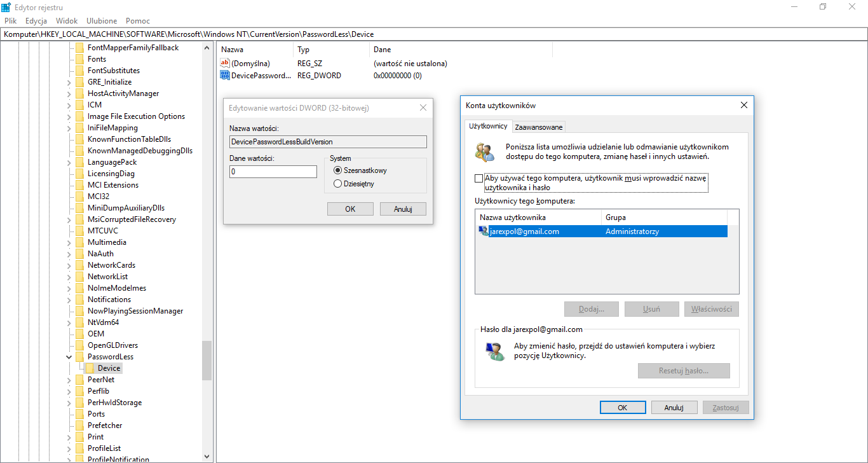This screenshot has height=463, width=868.
Task: Click the Ports folder icon
Action: coord(79,414)
